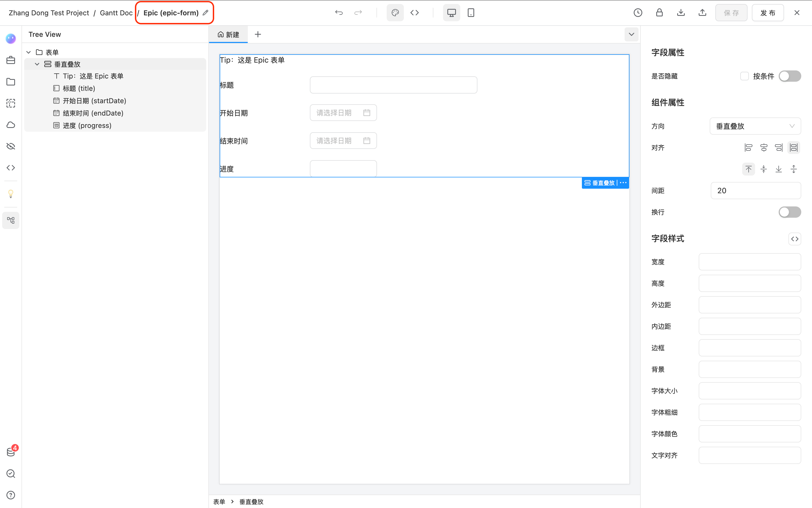812x508 pixels.
Task: Select Tip：这是 Epic 表单 tree item
Action: pyautogui.click(x=93, y=76)
